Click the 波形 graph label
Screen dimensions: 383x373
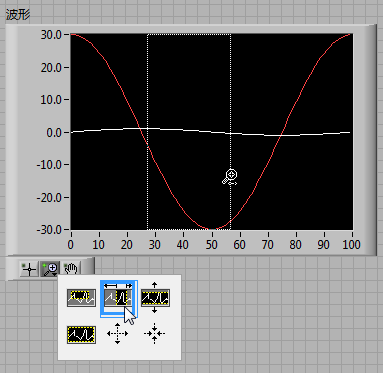tap(18, 15)
